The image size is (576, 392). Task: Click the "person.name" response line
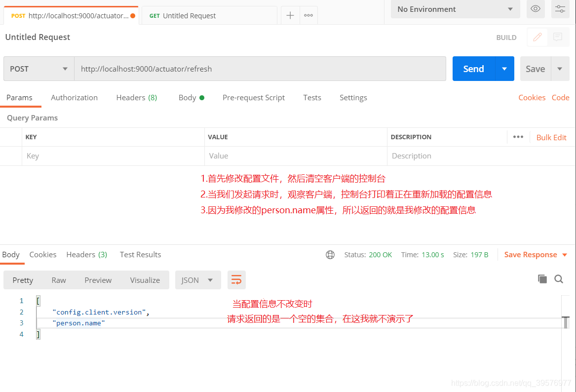(x=78, y=323)
